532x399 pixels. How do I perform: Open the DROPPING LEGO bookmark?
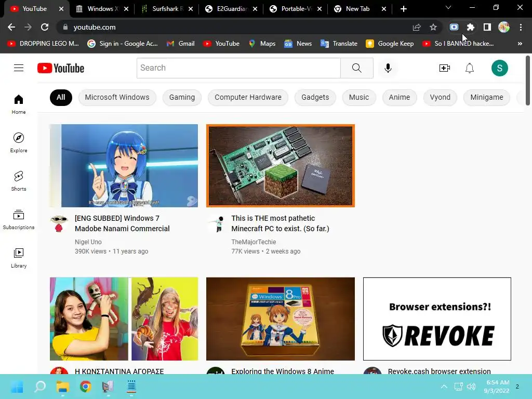pyautogui.click(x=43, y=44)
